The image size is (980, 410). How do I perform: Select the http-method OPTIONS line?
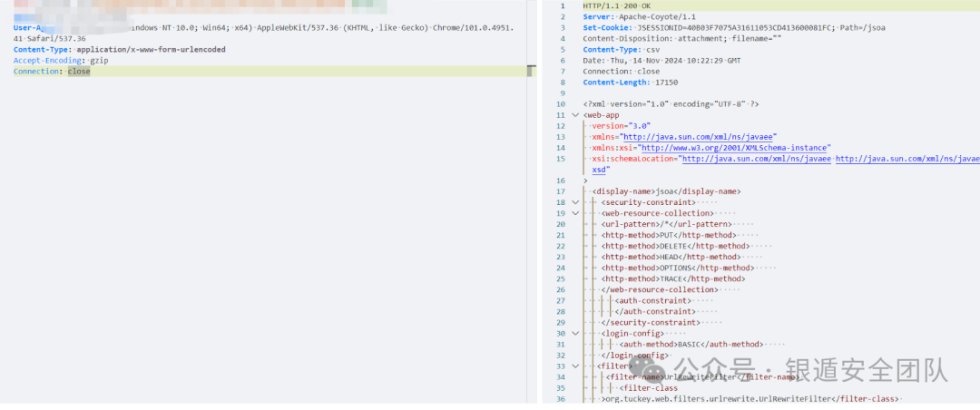(x=678, y=268)
